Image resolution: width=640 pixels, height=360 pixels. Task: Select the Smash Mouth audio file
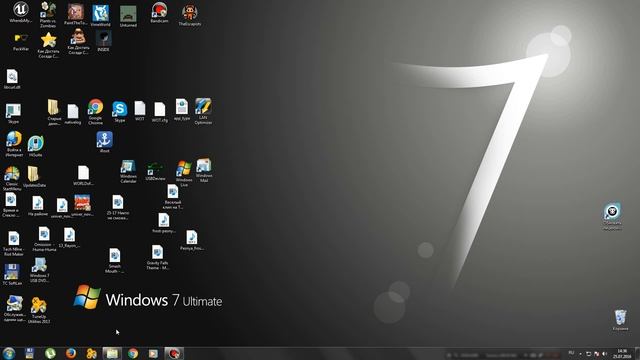(x=115, y=260)
